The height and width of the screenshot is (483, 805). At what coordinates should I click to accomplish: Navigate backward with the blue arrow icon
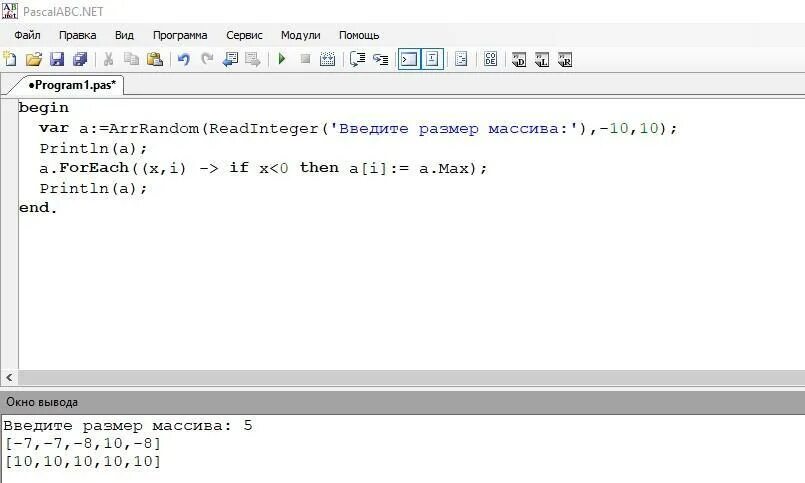[x=230, y=59]
